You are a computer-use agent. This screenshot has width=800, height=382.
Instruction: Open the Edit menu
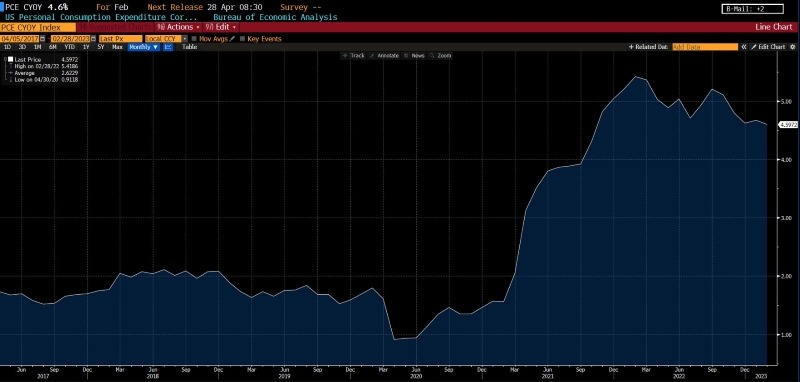pos(221,27)
